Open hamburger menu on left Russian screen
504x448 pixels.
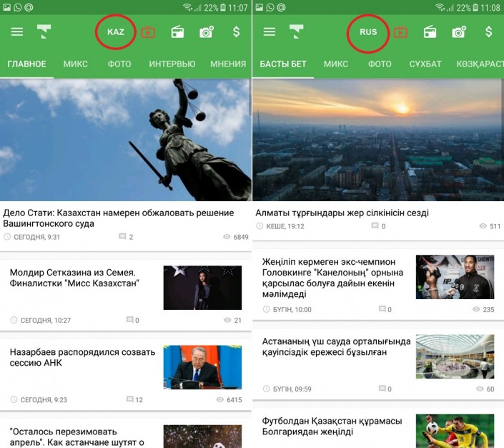coord(17,32)
